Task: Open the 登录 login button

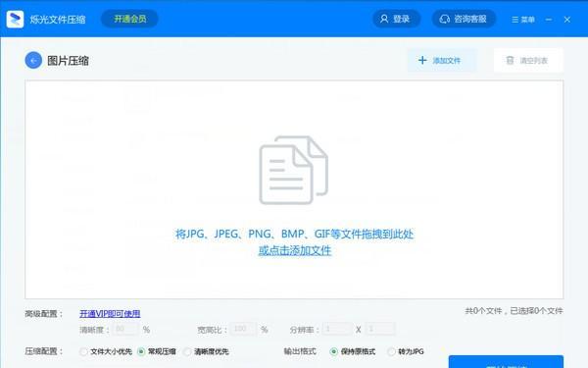Action: (x=396, y=19)
